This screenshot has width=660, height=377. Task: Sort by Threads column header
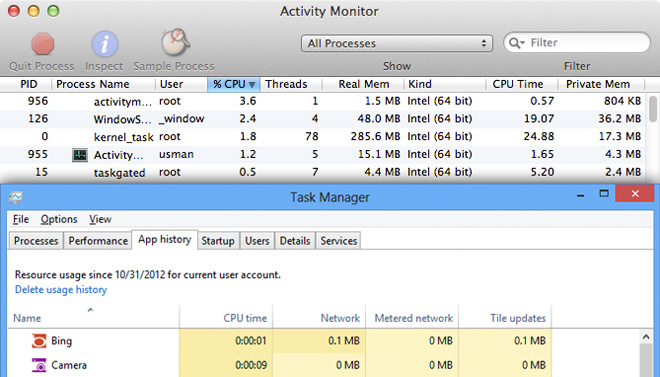291,84
